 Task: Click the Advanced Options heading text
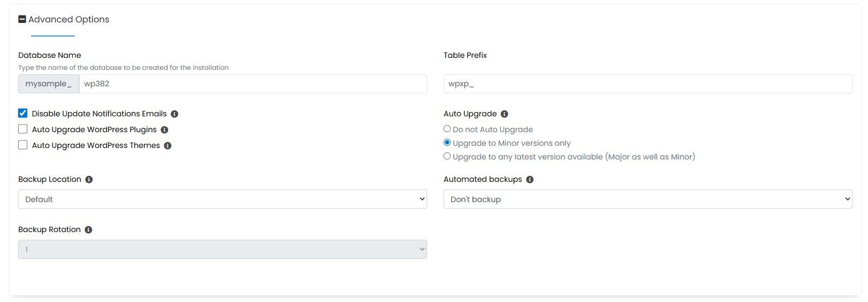pyautogui.click(x=69, y=20)
